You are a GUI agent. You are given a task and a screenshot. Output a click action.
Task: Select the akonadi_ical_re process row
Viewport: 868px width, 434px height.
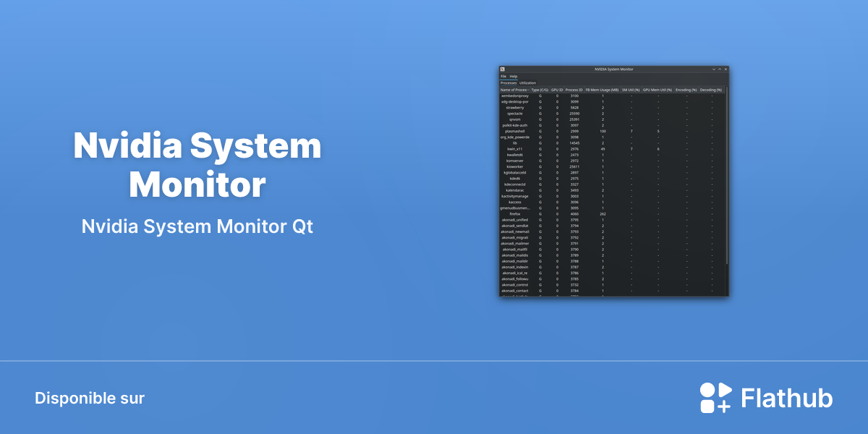pyautogui.click(x=612, y=273)
